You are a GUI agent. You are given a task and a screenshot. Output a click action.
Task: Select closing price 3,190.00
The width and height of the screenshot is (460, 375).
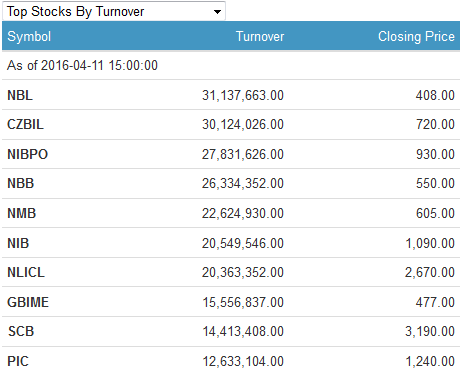pos(430,332)
